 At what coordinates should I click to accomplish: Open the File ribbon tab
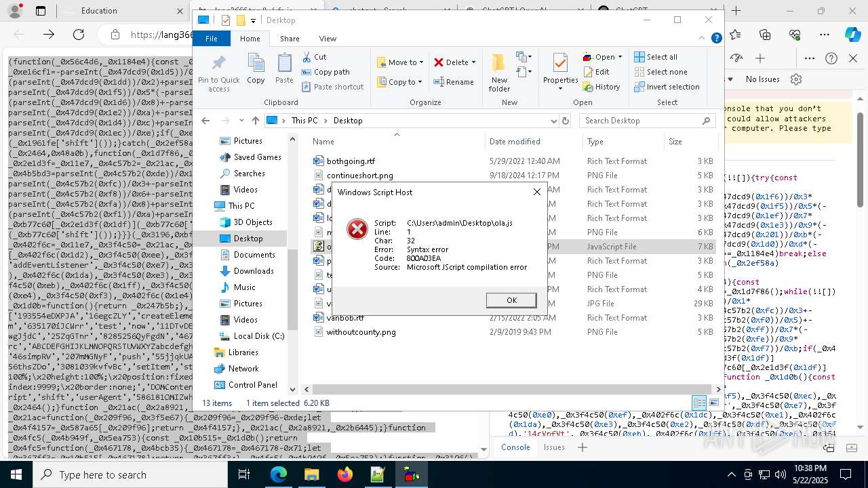(212, 39)
